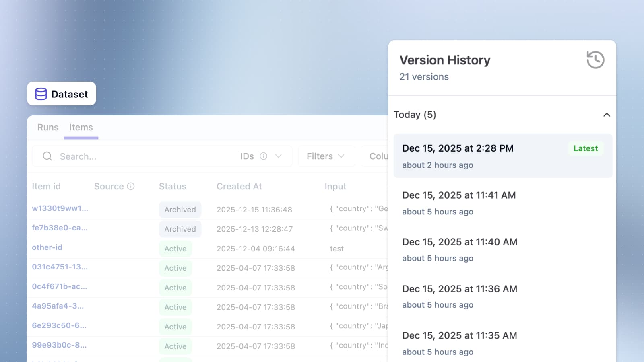Click the search magnifier icon
644x362 pixels.
[47, 156]
